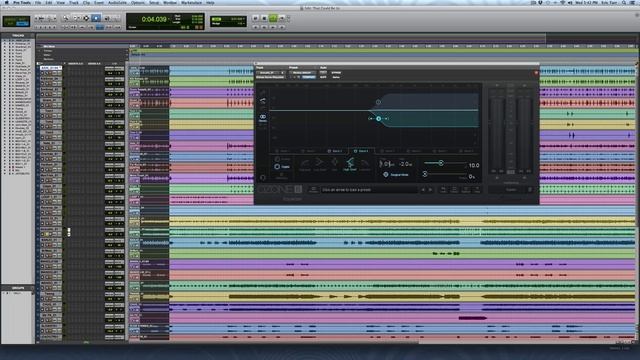The height and width of the screenshot is (360, 640).
Task: Click the Q slider handle near 10.0
Action: coord(441,163)
